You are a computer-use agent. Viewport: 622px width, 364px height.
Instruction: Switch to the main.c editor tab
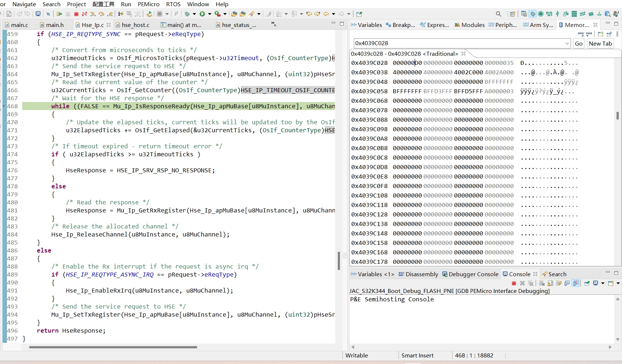point(16,25)
